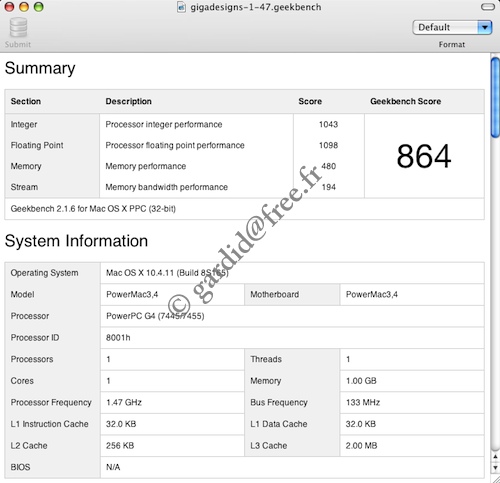Click the 'L1 Instruction Cache' label
500x483 pixels.
(x=50, y=424)
